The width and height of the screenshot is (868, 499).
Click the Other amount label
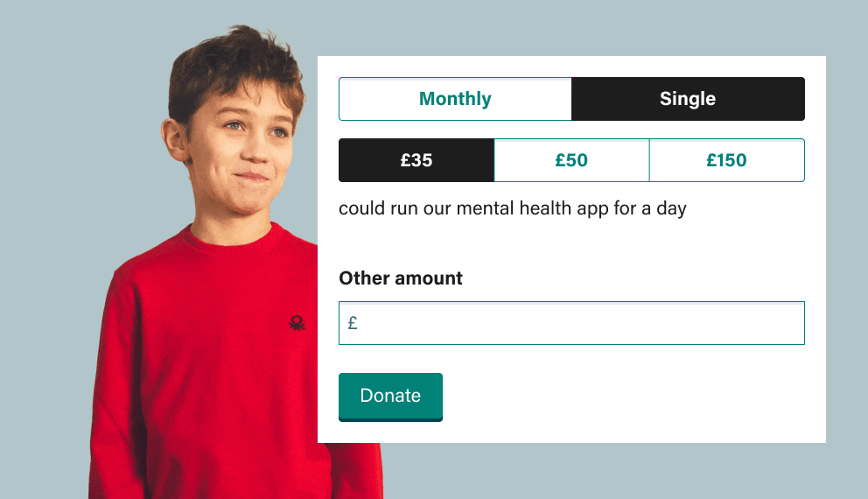pos(400,278)
